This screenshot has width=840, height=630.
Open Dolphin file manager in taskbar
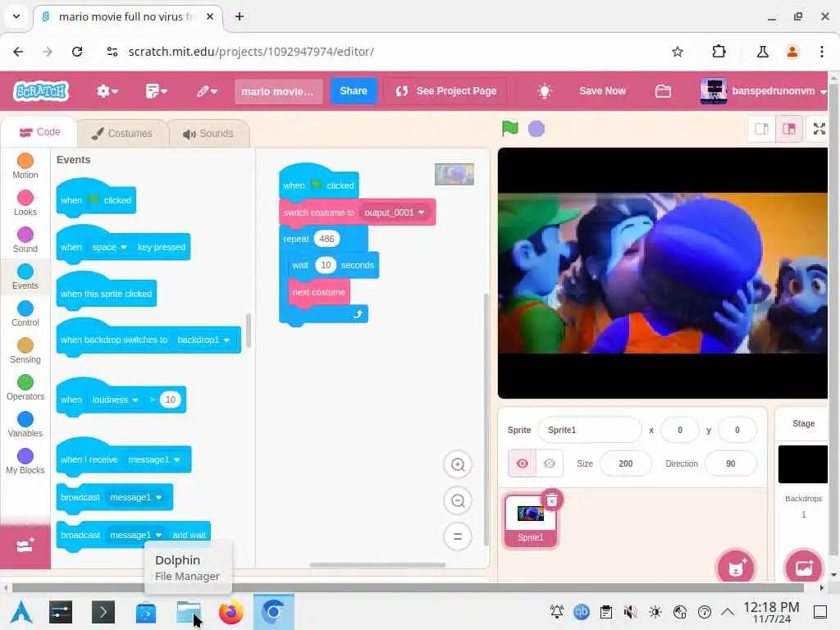(188, 612)
